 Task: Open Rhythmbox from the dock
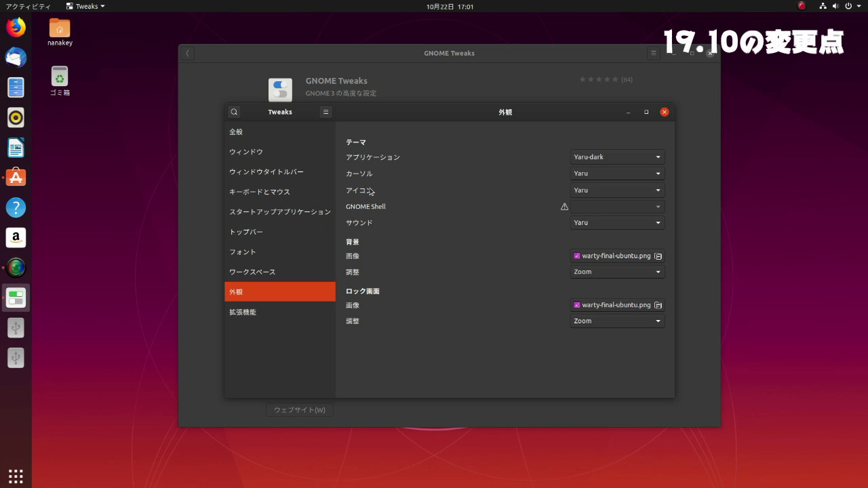click(x=15, y=117)
